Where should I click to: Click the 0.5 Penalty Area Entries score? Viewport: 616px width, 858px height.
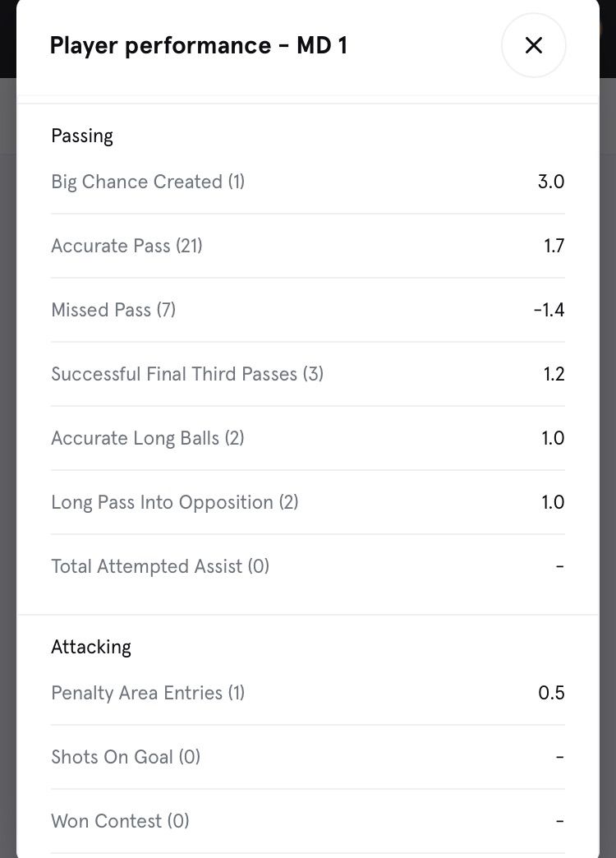(x=550, y=693)
